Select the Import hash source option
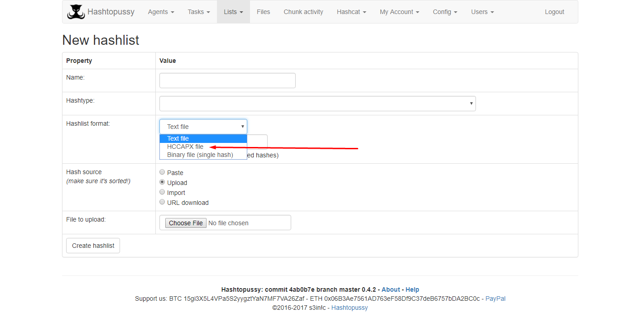Screen dimensions: 644x327 click(162, 192)
